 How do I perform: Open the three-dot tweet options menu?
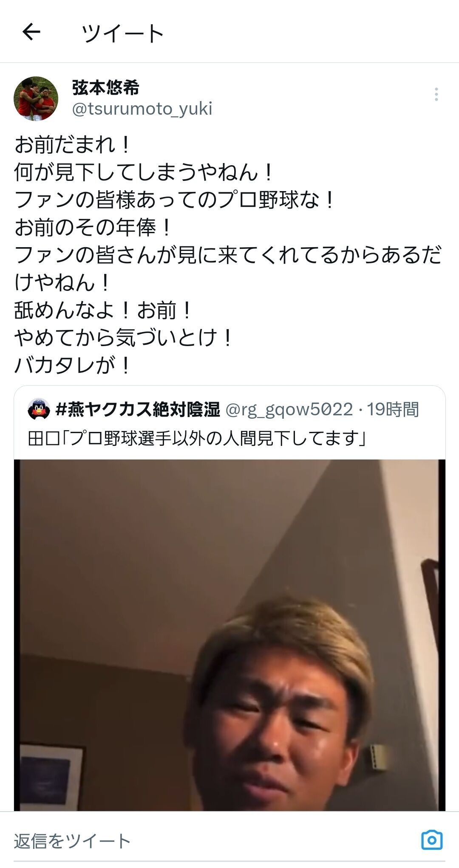point(436,94)
